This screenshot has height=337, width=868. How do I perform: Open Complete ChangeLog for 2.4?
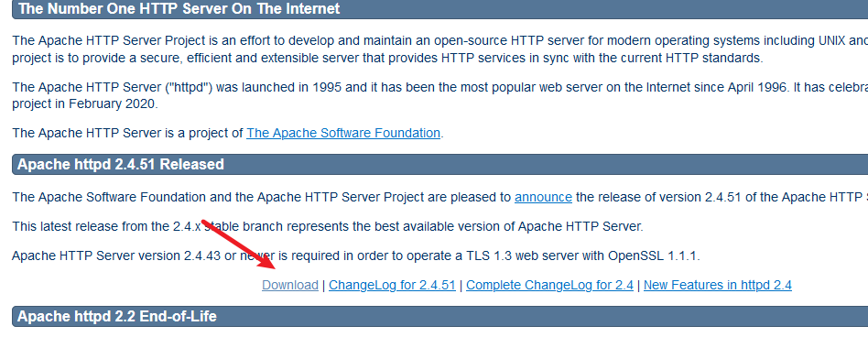tap(549, 285)
